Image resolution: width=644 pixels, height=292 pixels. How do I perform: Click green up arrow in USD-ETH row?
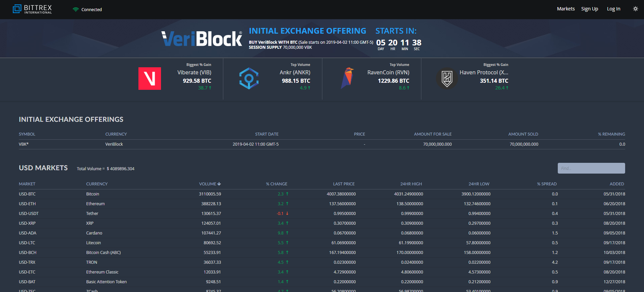287,204
